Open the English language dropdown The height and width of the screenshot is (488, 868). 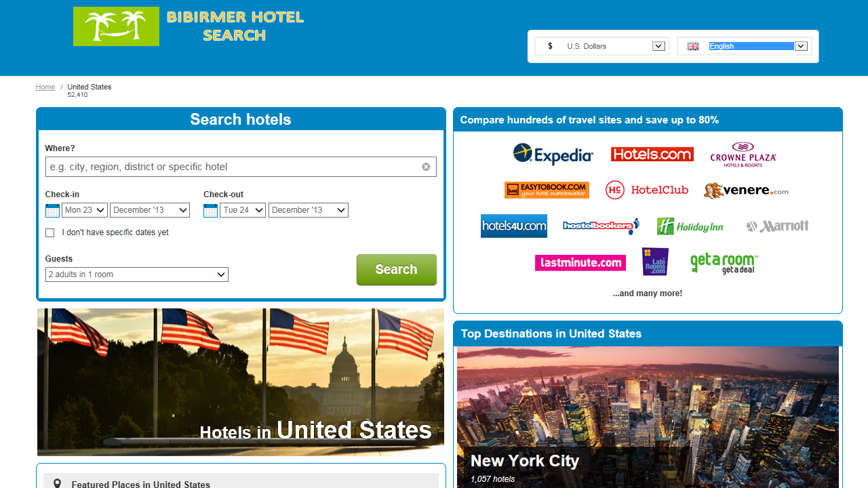[745, 46]
